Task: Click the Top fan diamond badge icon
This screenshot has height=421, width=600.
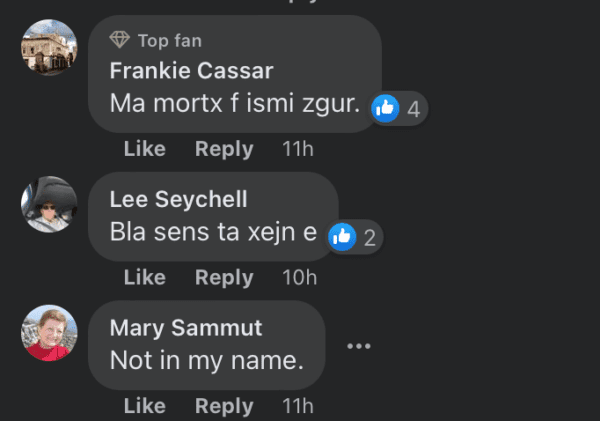Action: pos(120,40)
